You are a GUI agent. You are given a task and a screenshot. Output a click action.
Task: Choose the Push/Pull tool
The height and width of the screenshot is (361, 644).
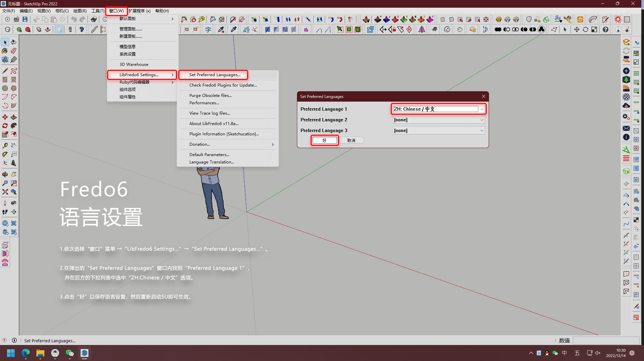coord(14,117)
